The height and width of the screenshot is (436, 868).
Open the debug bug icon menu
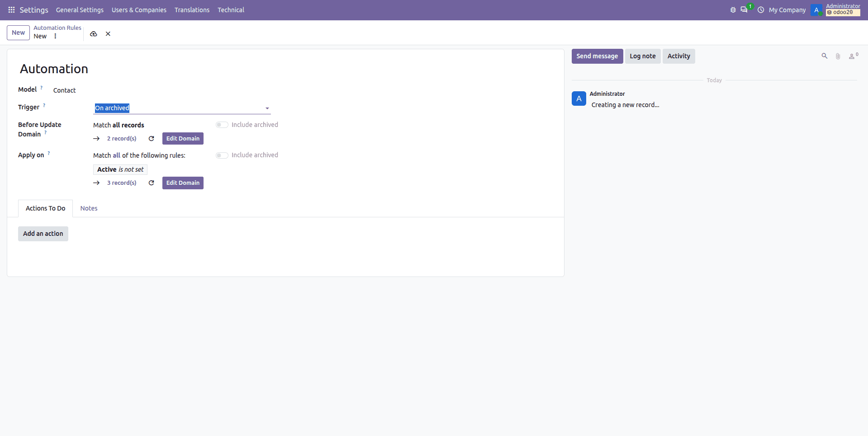coord(733,10)
